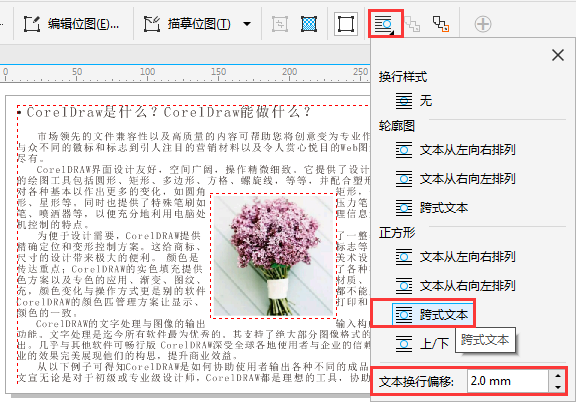Choose contour 文本从左向右排列 option
Image resolution: width=576 pixels, height=402 pixels.
point(456,150)
